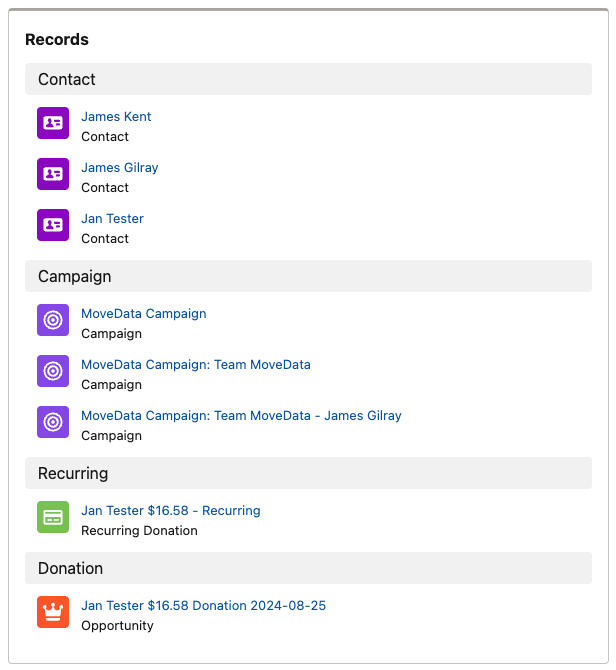View Team MoveData - James Gilray campaign

click(241, 415)
